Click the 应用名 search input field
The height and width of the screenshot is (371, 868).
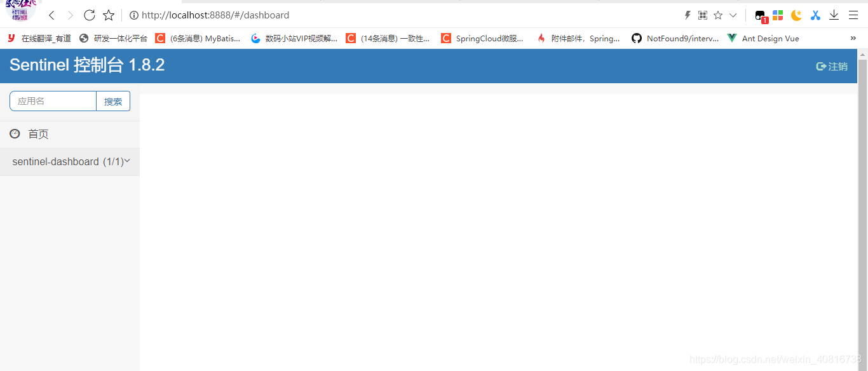[x=53, y=101]
